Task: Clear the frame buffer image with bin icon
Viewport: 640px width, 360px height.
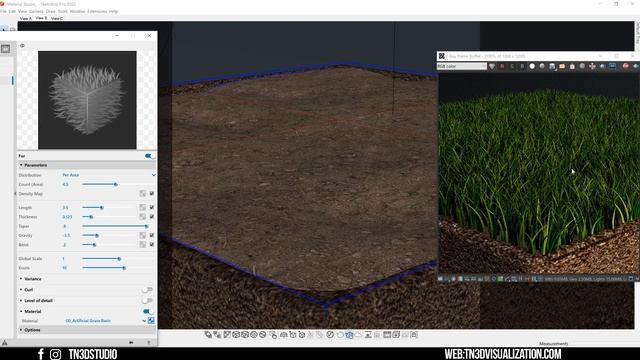Action: (572, 66)
